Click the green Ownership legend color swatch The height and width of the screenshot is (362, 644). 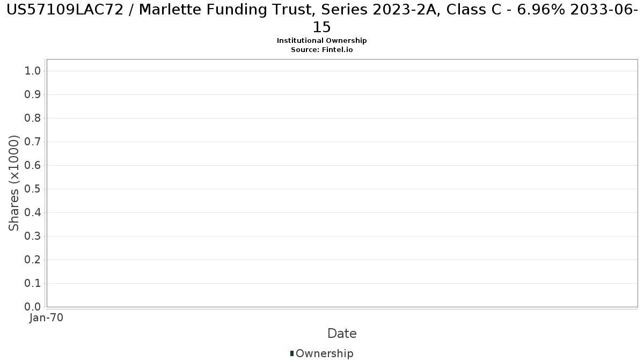tap(292, 353)
